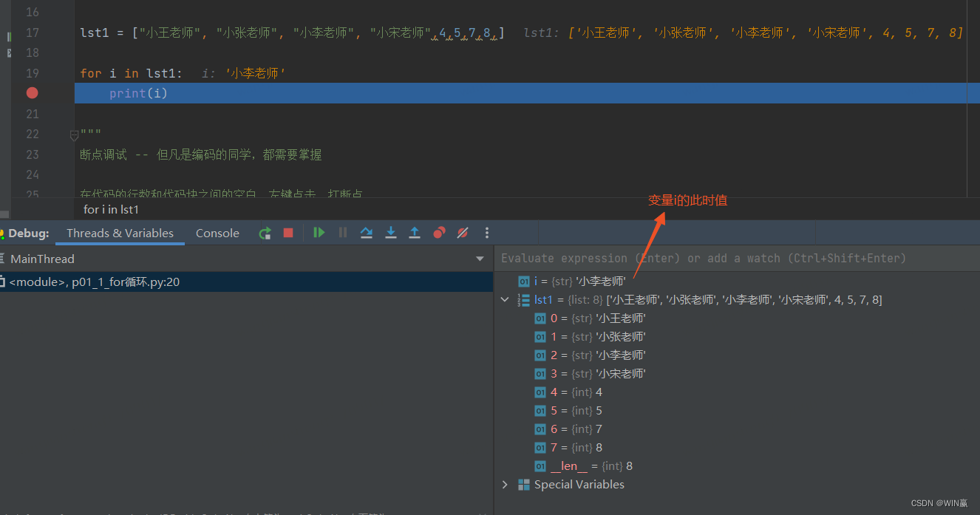The width and height of the screenshot is (980, 515).
Task: Step out of the current frame
Action: pos(415,233)
